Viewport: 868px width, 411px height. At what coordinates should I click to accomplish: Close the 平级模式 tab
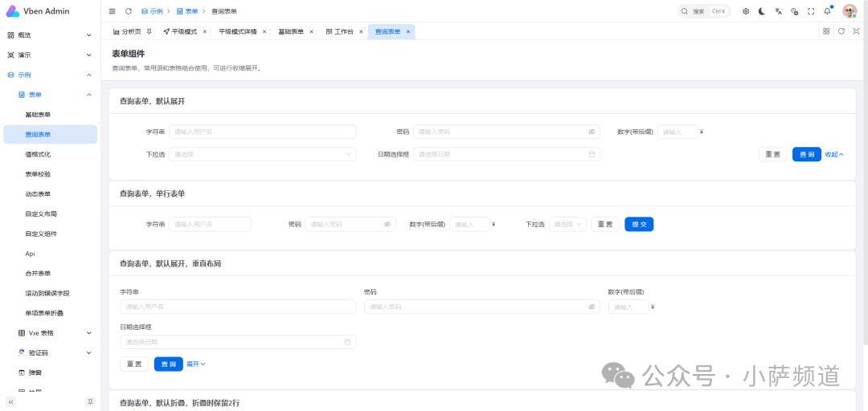pyautogui.click(x=205, y=31)
